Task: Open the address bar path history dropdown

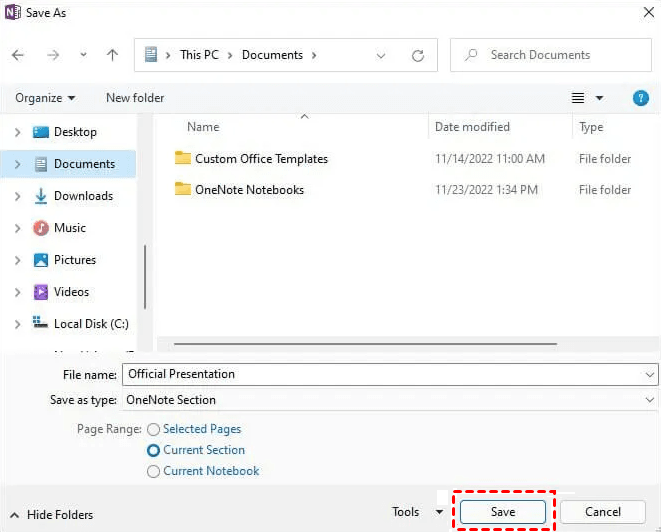Action: pos(381,56)
